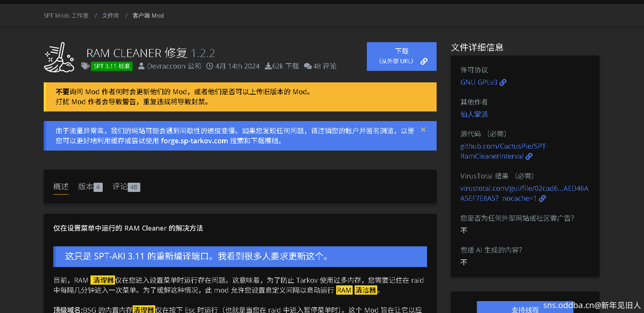The image size is (644, 313).
Task: Open the 客户端 Mod breadcrumb
Action: tap(148, 15)
